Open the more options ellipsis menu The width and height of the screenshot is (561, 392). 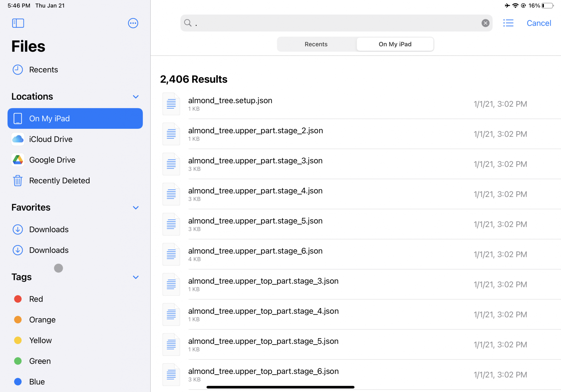click(x=133, y=23)
